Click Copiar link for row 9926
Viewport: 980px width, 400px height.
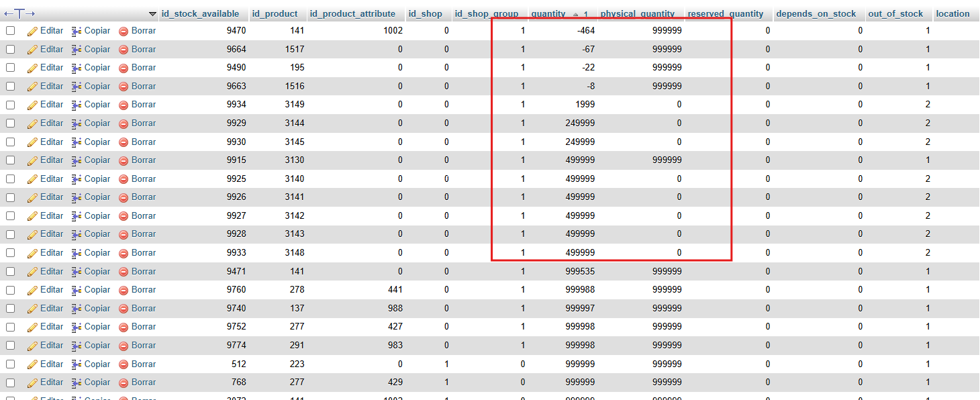[x=97, y=197]
